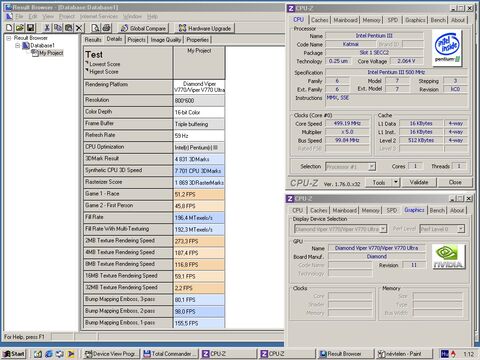Click the Delete X toolbar icon
Screen dimensions: 480x360
point(79,28)
